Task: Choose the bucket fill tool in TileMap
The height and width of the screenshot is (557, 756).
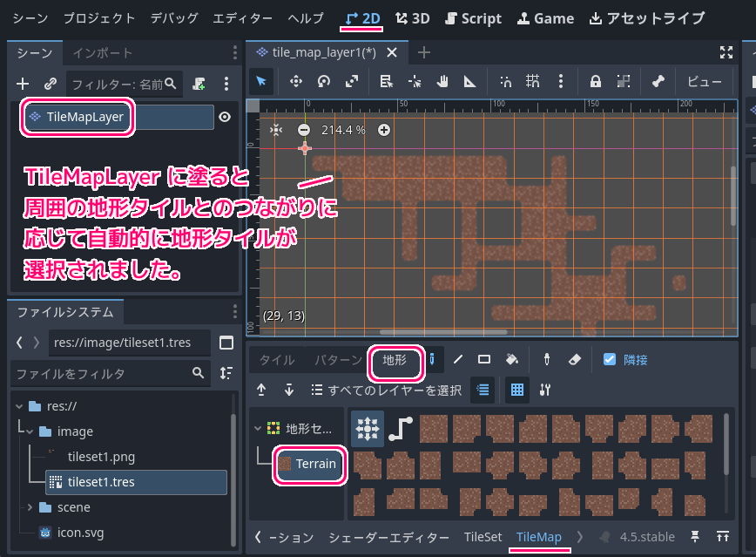Action: tap(512, 359)
